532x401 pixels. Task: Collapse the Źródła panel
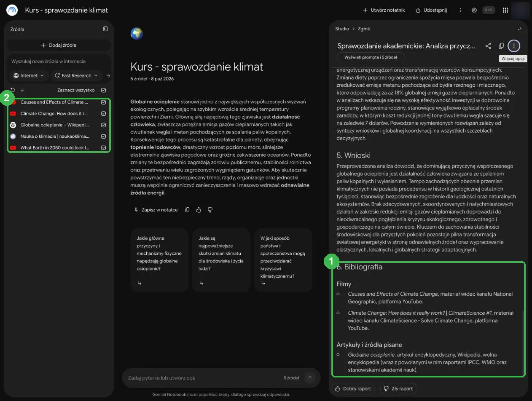point(105,29)
